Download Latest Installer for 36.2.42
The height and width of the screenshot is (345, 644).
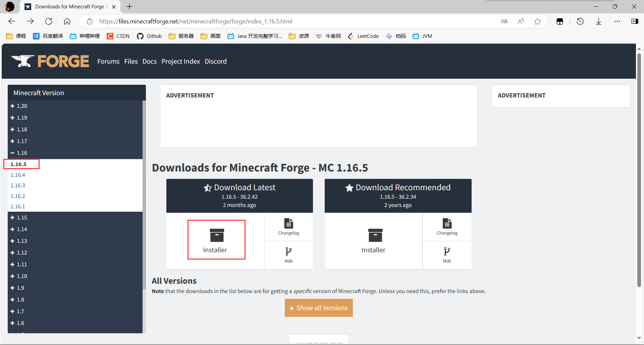[215, 241]
